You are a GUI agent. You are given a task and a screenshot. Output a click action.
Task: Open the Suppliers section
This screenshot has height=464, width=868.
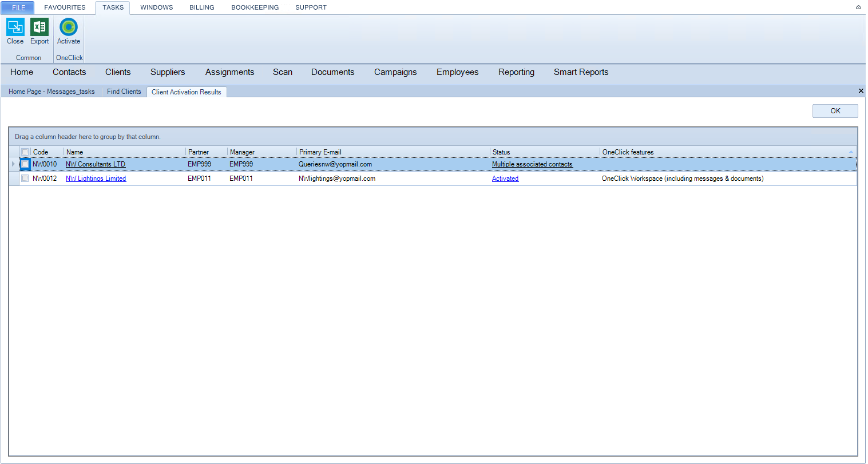(x=168, y=72)
